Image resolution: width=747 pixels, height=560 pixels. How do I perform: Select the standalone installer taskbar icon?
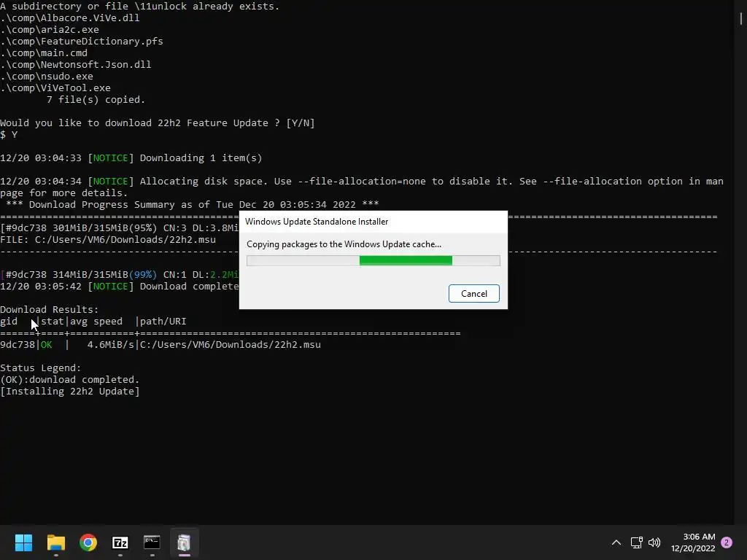pyautogui.click(x=185, y=542)
